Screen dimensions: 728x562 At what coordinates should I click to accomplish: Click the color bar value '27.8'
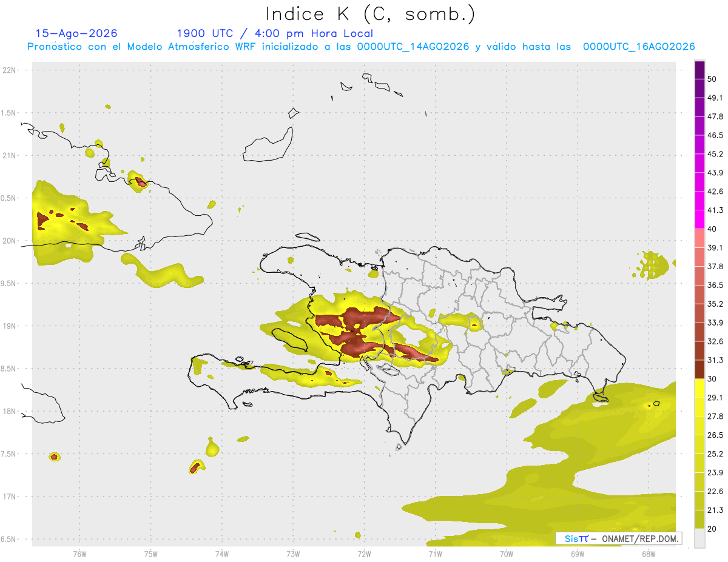pos(715,416)
